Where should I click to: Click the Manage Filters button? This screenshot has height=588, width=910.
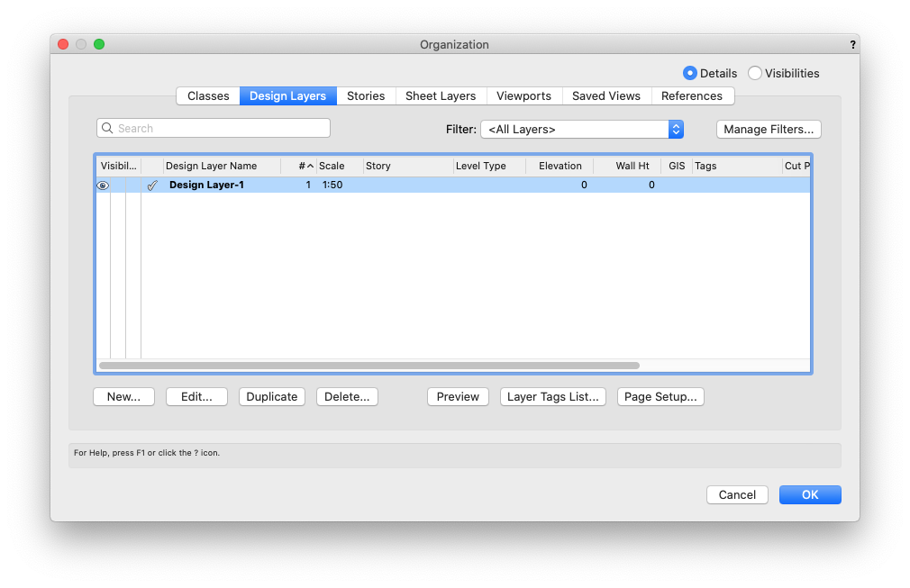[x=769, y=130]
